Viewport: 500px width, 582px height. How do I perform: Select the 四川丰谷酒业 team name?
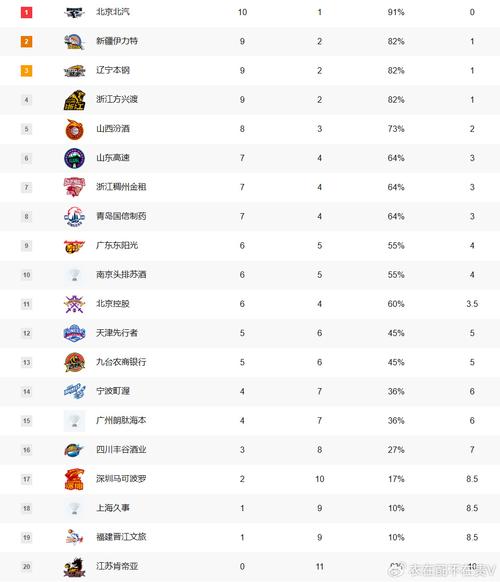(x=121, y=449)
